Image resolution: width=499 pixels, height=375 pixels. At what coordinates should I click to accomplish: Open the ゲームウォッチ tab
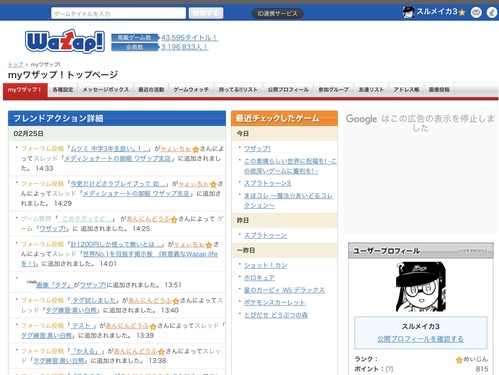tap(191, 90)
